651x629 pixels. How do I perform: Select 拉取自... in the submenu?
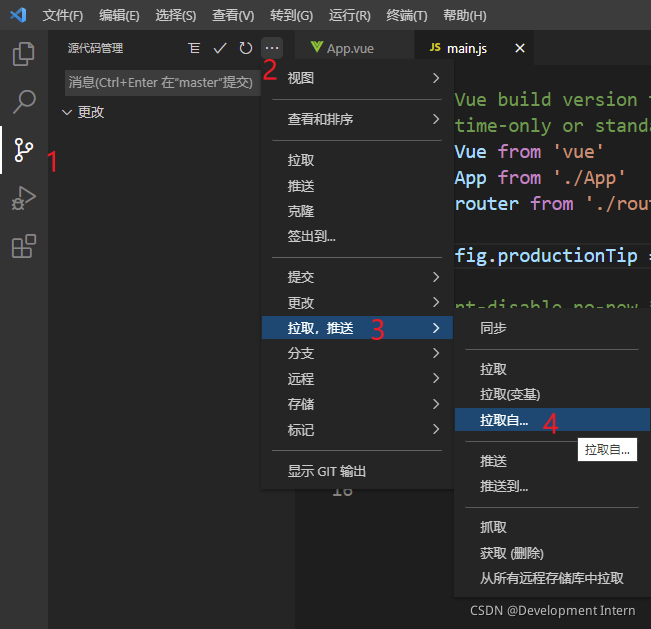tap(552, 420)
